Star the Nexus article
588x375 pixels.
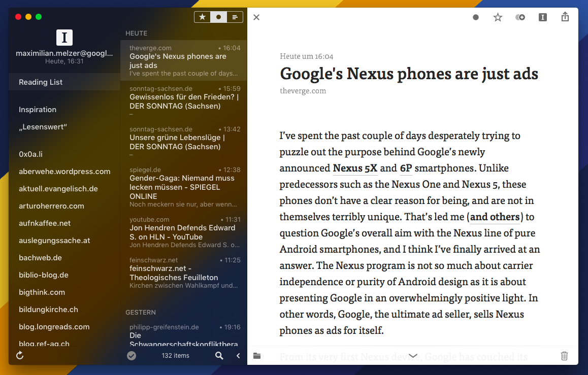(x=498, y=17)
